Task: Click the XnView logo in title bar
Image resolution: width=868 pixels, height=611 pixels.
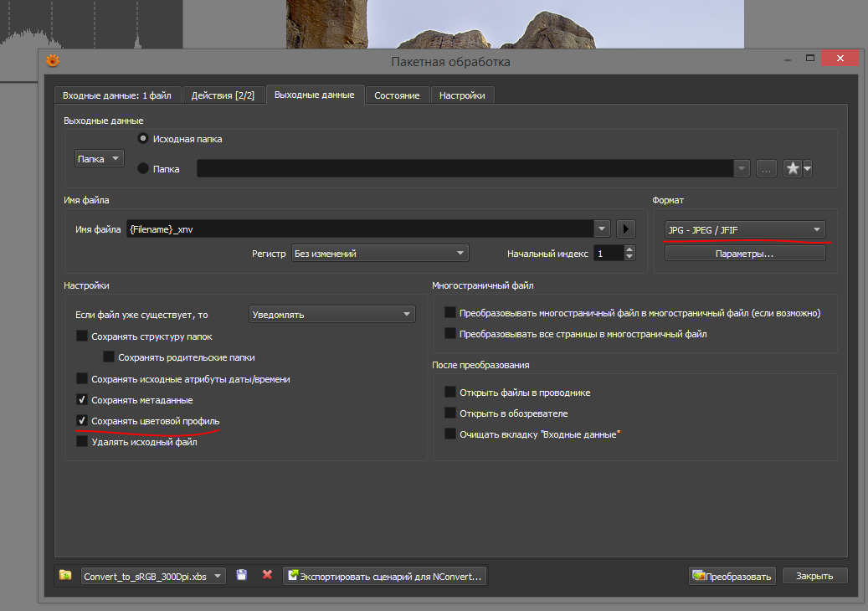Action: click(x=53, y=61)
